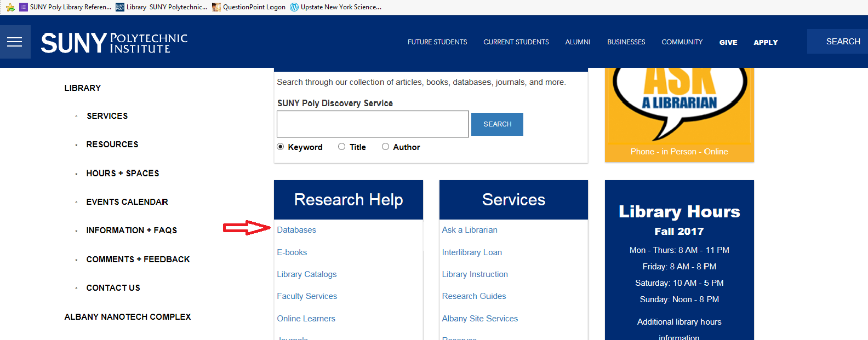Click 'Saturday: 10 AM - 5 PM' text
This screenshot has height=340, width=868.
point(679,283)
